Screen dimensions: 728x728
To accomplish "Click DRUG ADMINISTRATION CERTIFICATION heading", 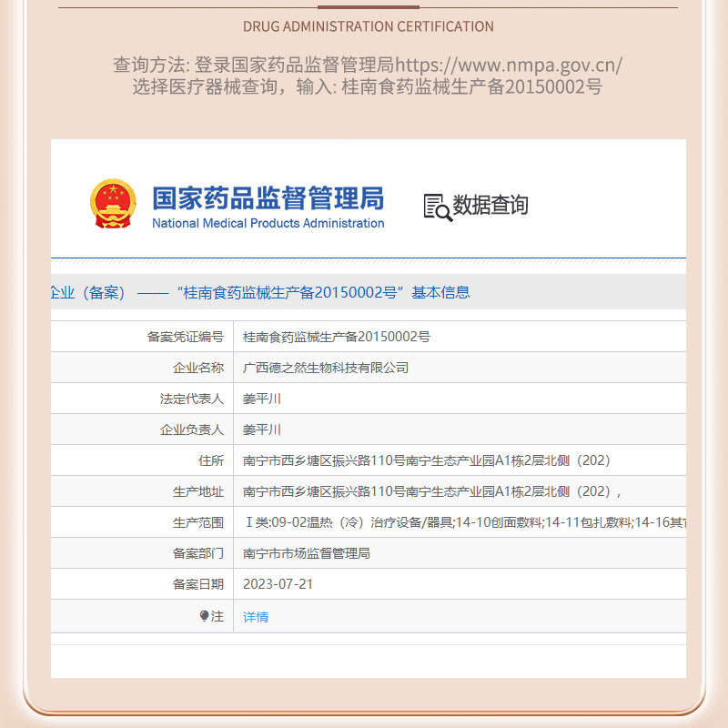I will (x=369, y=26).
